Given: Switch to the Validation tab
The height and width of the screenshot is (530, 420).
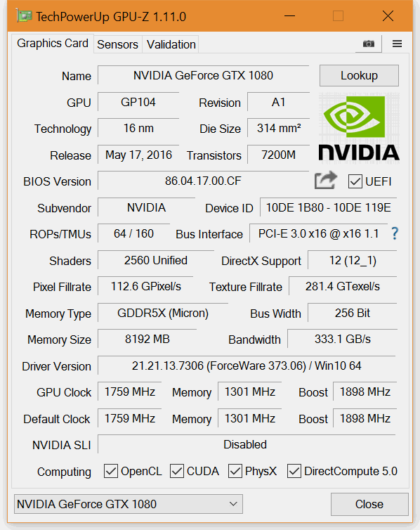Looking at the screenshot, I should [171, 44].
